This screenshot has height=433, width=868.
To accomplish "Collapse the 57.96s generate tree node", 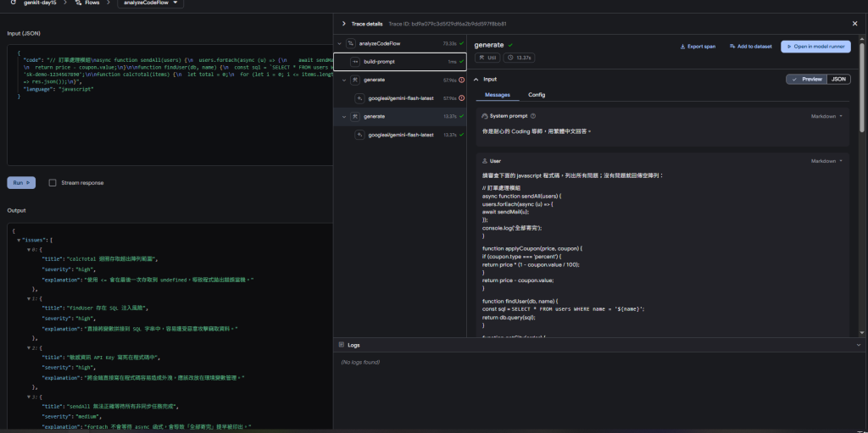I will pyautogui.click(x=344, y=80).
